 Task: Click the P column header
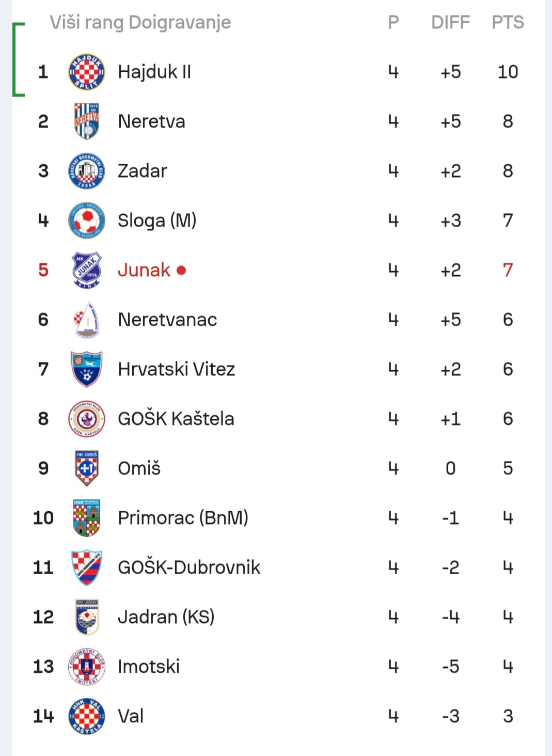(393, 22)
